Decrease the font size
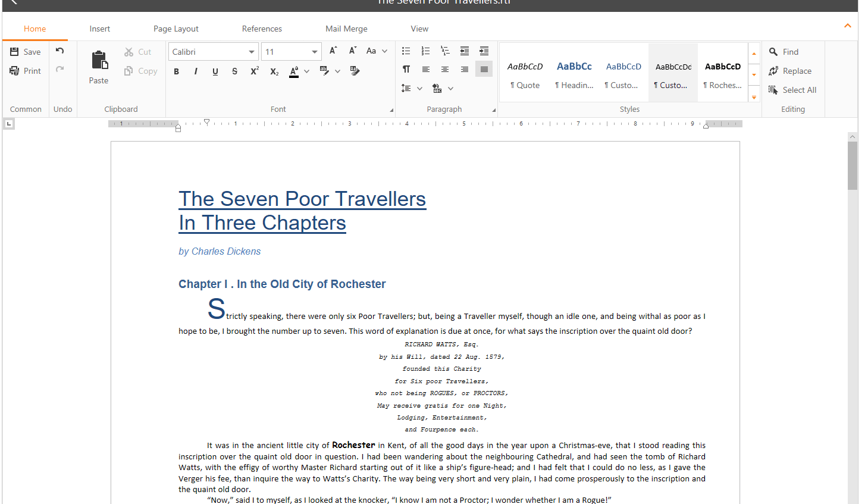The width and height of the screenshot is (868, 504). click(353, 51)
